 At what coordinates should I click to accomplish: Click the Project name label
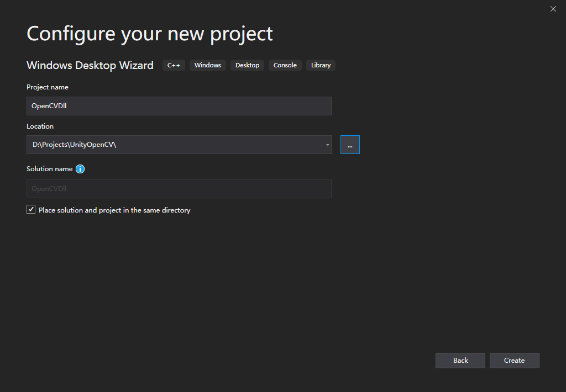48,87
